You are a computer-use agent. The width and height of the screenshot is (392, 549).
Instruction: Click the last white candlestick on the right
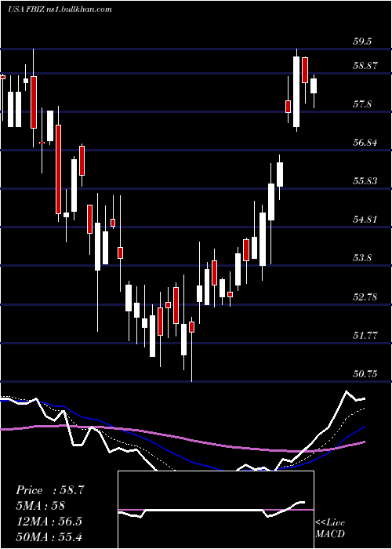pyautogui.click(x=314, y=85)
